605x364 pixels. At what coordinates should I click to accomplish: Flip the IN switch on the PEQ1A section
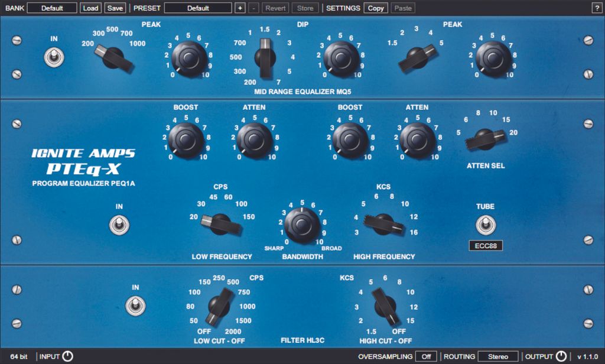119,225
